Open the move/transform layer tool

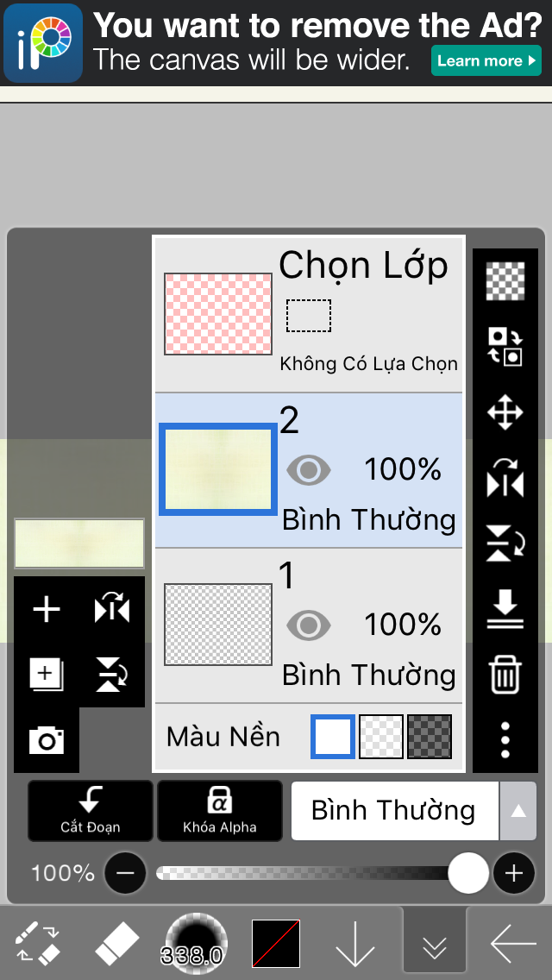505,413
